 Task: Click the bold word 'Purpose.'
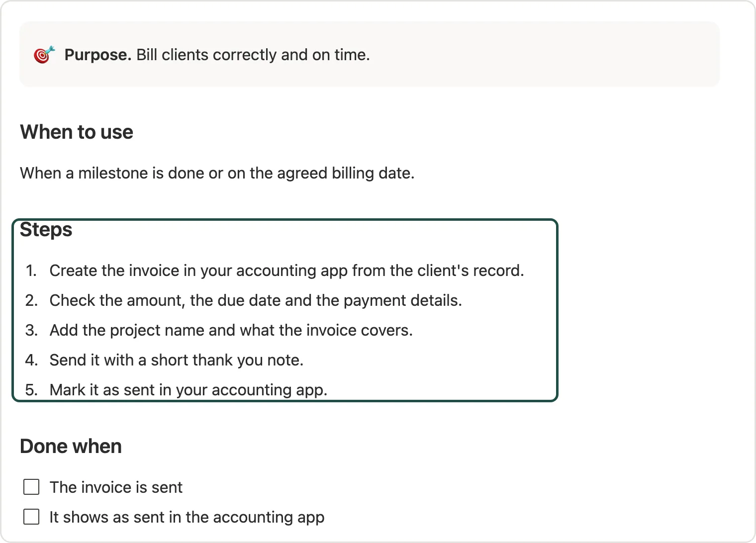[x=98, y=55]
